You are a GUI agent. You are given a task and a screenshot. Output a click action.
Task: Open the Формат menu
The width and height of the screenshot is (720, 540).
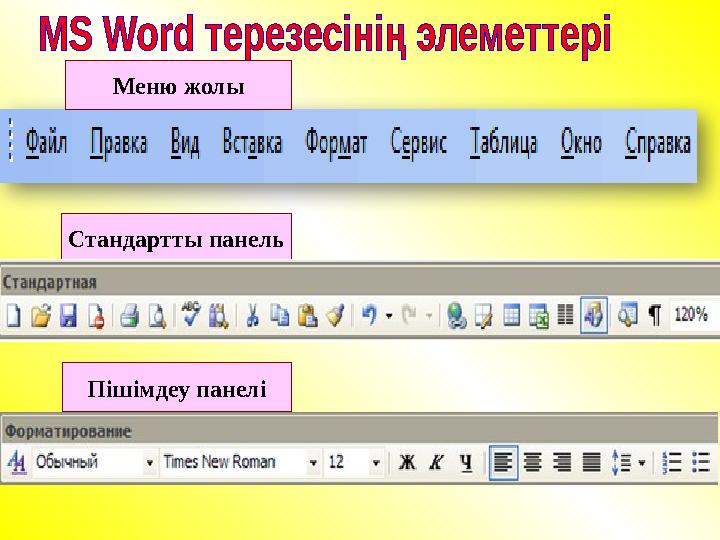coord(336,143)
